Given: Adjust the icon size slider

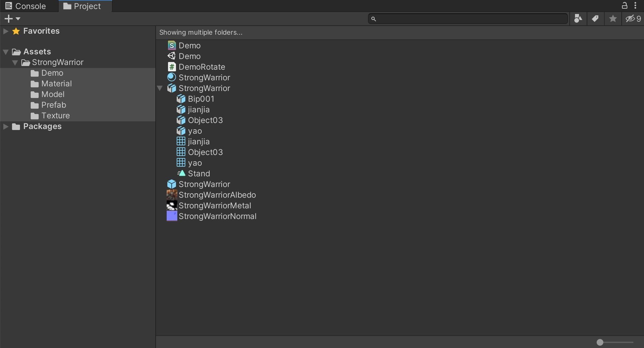Looking at the screenshot, I should point(600,342).
